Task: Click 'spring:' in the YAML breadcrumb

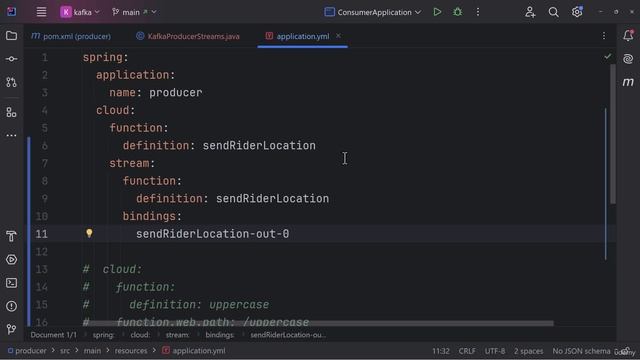Action: tap(104, 335)
